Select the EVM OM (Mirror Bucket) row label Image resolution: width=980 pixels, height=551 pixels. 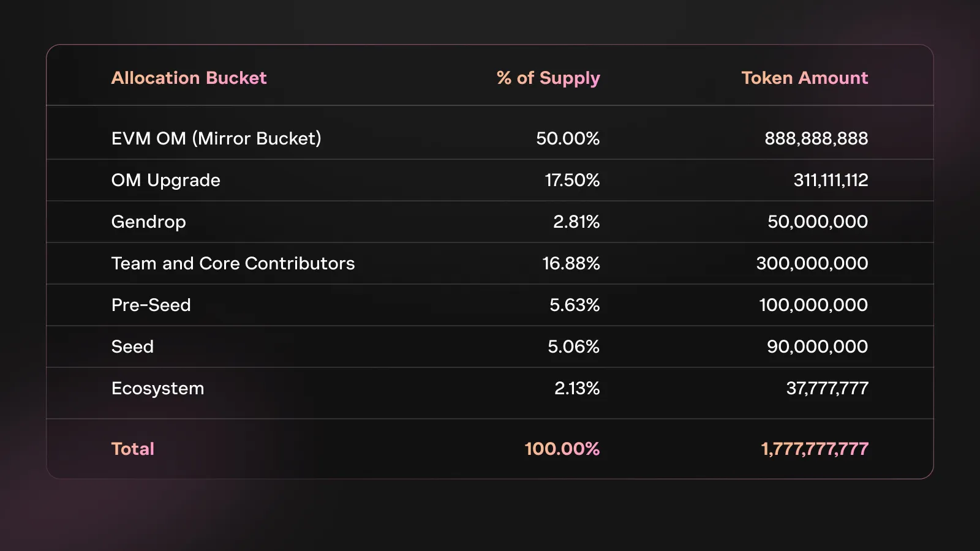pyautogui.click(x=216, y=138)
